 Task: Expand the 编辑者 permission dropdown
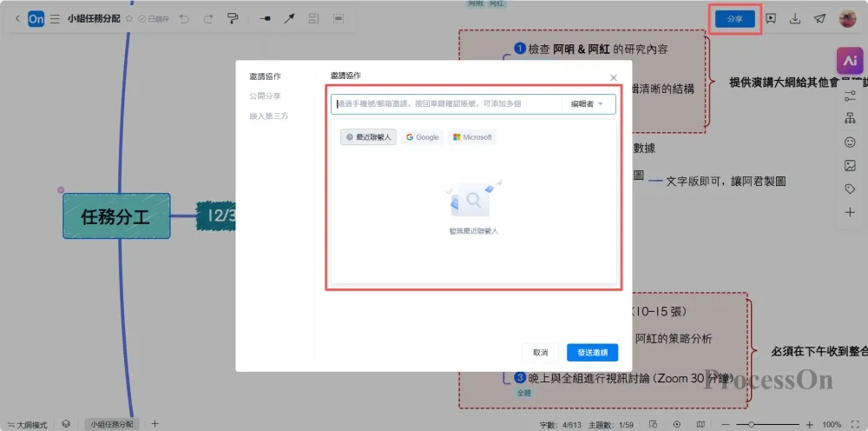point(587,104)
